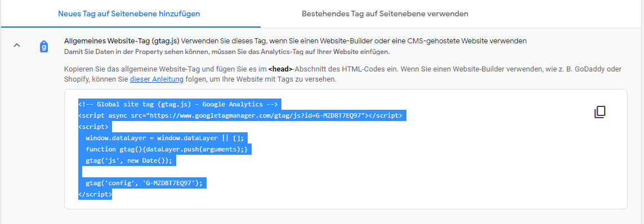Click the script async src code line

[x=242, y=115]
